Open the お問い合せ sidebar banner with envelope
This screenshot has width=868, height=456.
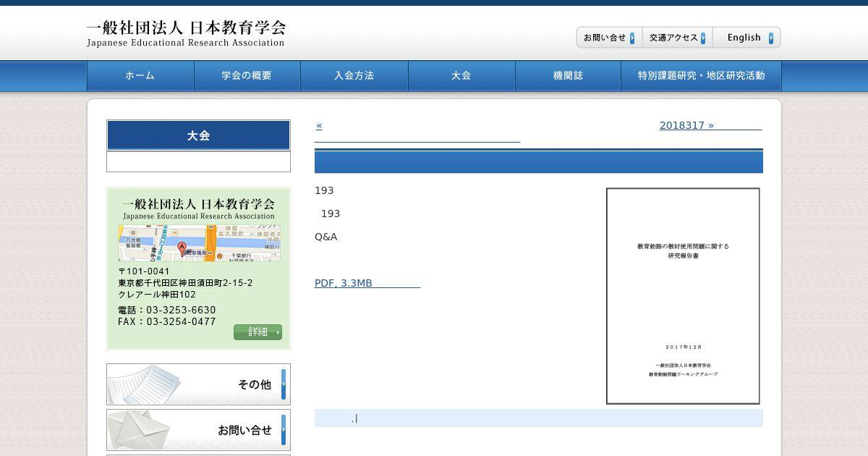pos(198,430)
